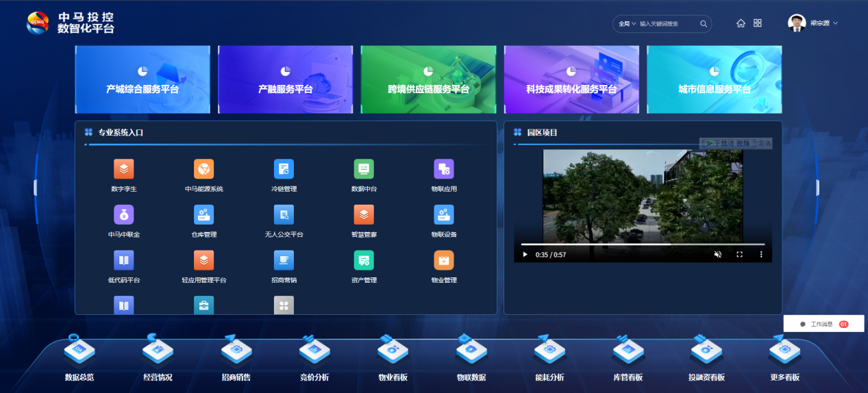The image size is (868, 393).
Task: Open the 科技成果转化服务平台 card
Action: [571, 79]
